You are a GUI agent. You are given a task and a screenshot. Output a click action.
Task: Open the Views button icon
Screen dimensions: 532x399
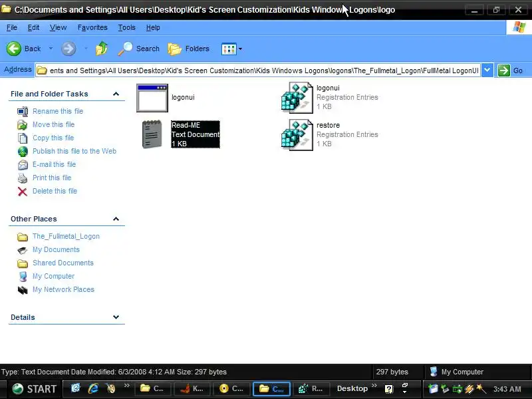[229, 49]
